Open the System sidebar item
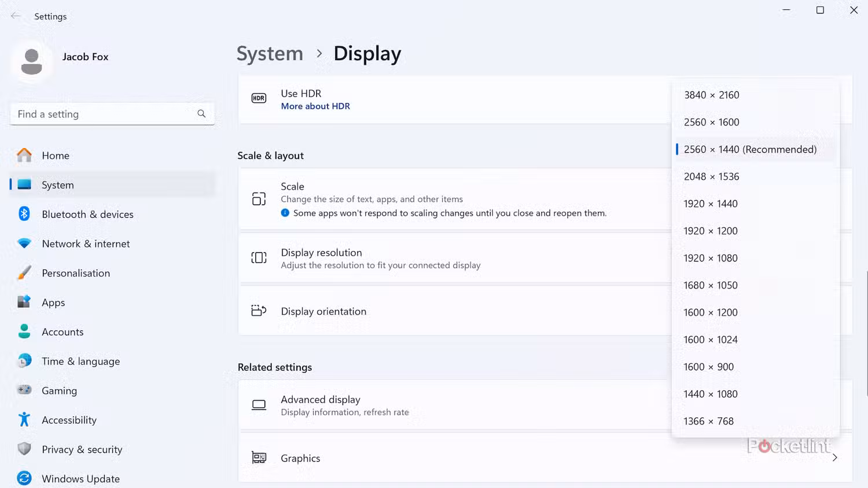 [x=112, y=185]
